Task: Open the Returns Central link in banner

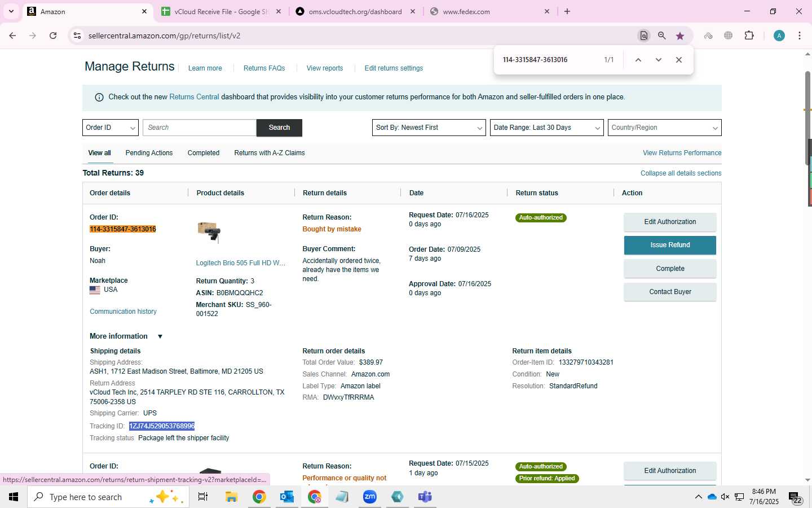Action: (x=194, y=97)
